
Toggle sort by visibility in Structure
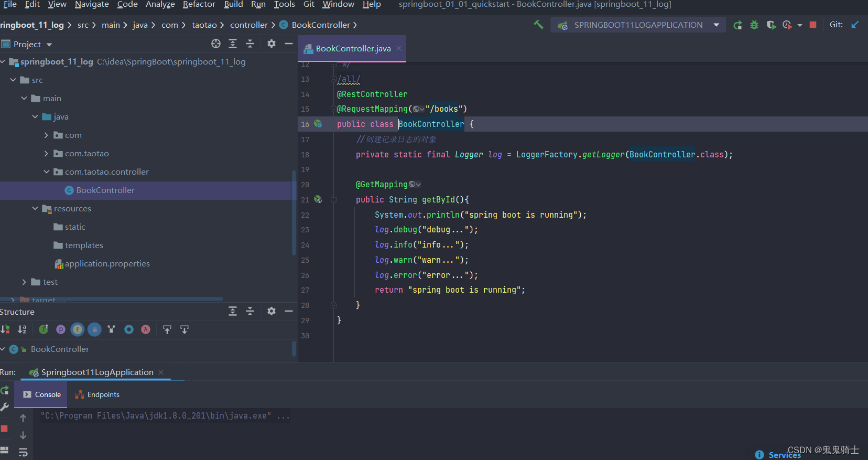[x=5, y=329]
